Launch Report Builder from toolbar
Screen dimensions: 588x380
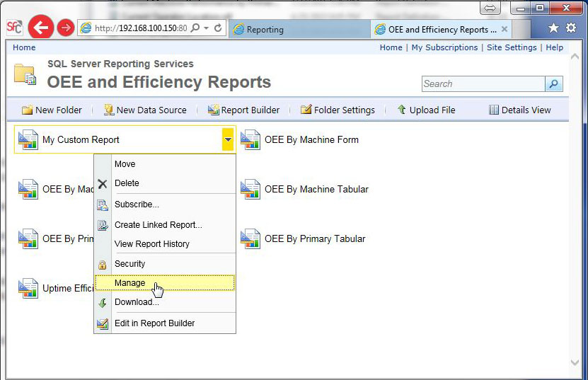(243, 110)
